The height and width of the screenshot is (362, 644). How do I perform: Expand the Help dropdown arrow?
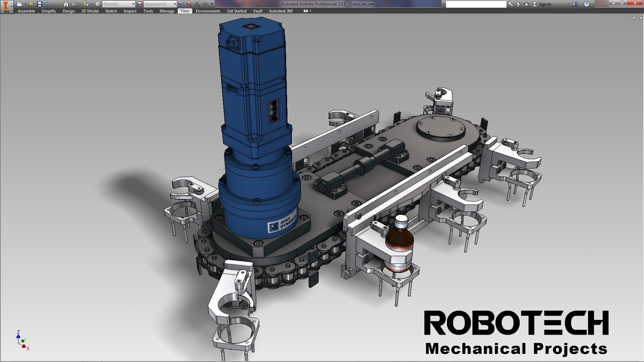click(593, 4)
